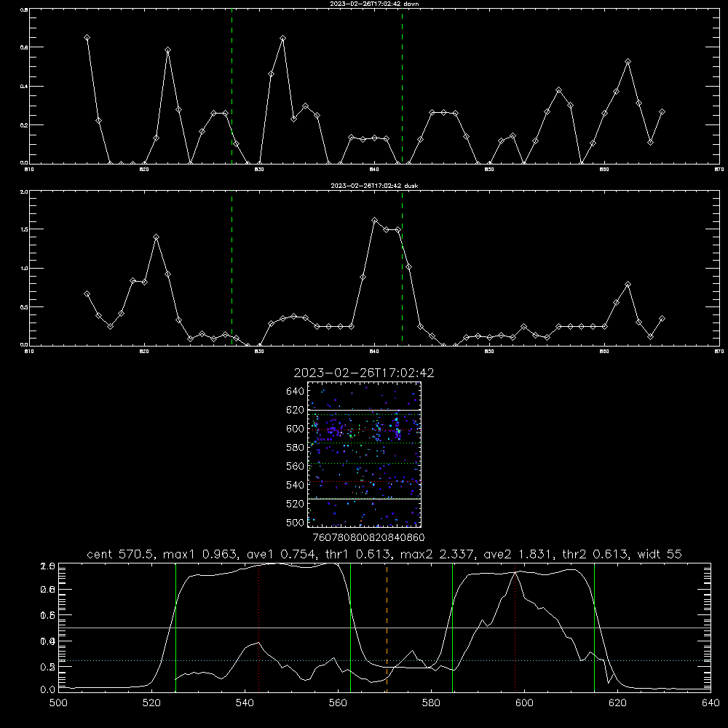Click the 'widt 55' value
The height and width of the screenshot is (728, 728).
[x=660, y=554]
